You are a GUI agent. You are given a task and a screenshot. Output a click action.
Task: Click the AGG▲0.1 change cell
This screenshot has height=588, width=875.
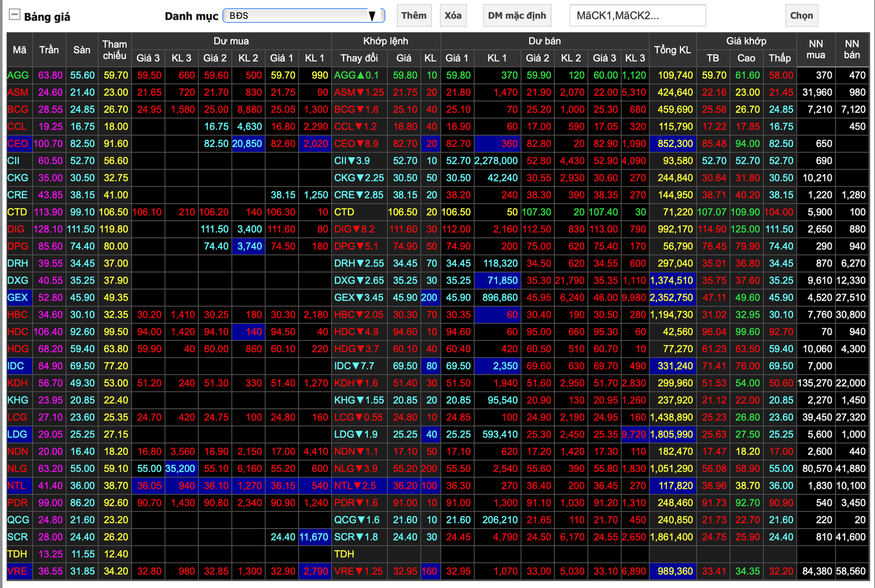pos(359,75)
